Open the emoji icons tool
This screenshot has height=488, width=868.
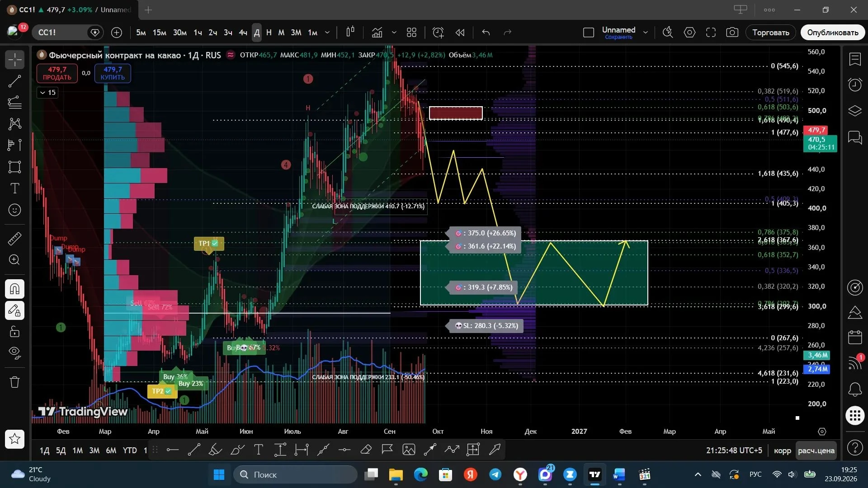[x=14, y=210]
